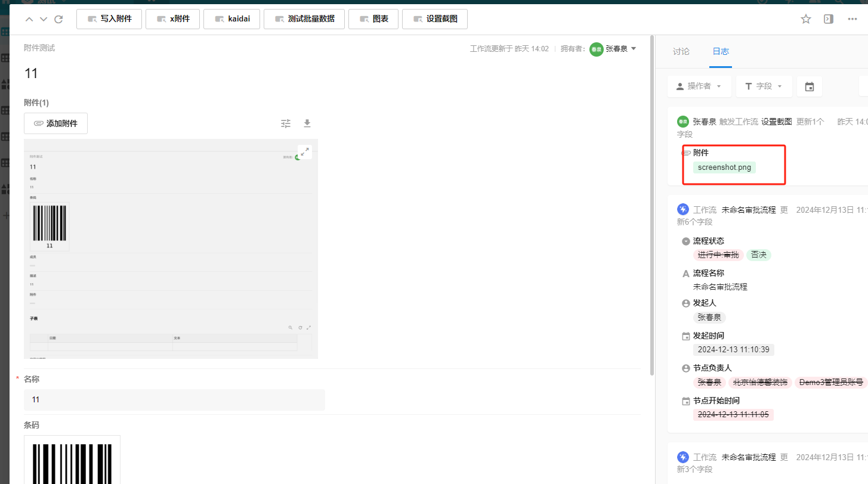
Task: Expand the owner 张春泉 dropdown
Action: click(634, 48)
